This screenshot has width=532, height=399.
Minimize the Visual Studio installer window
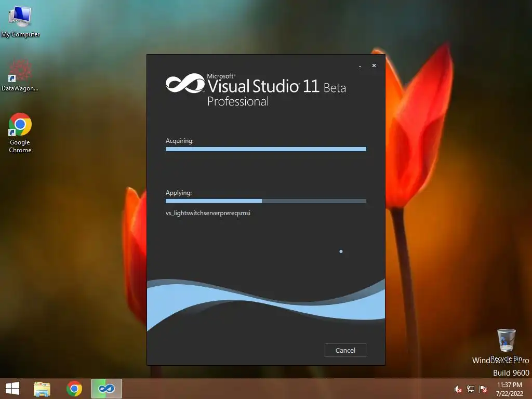[x=360, y=66]
